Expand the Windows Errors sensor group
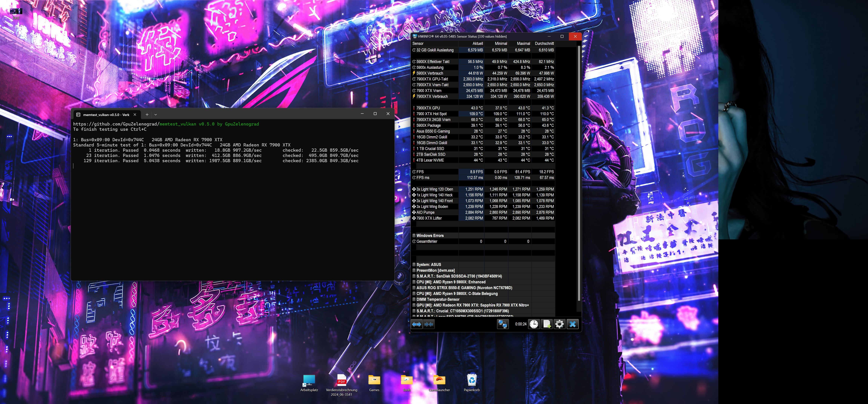Viewport: 868px width, 404px height. tap(430, 235)
